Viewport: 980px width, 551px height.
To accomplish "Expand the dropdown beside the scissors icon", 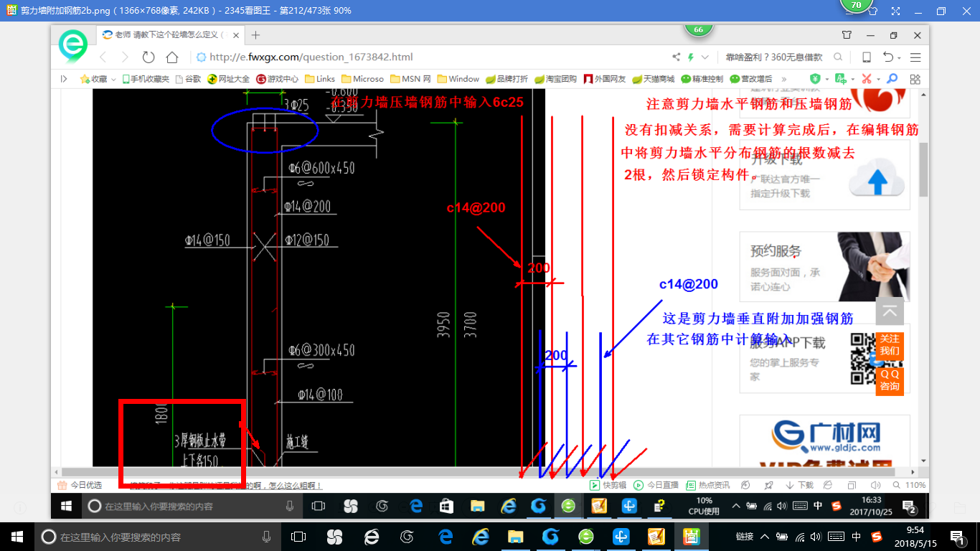I will [878, 80].
